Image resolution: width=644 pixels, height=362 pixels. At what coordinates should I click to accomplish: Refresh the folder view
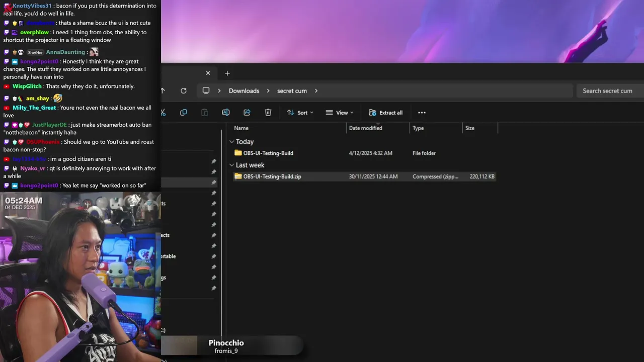[x=184, y=90]
